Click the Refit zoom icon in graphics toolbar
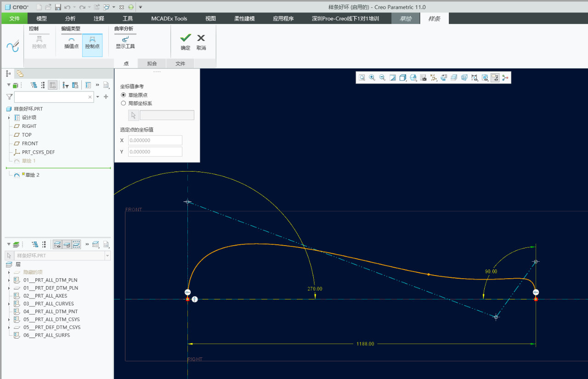The height and width of the screenshot is (379, 588). pyautogui.click(x=362, y=78)
